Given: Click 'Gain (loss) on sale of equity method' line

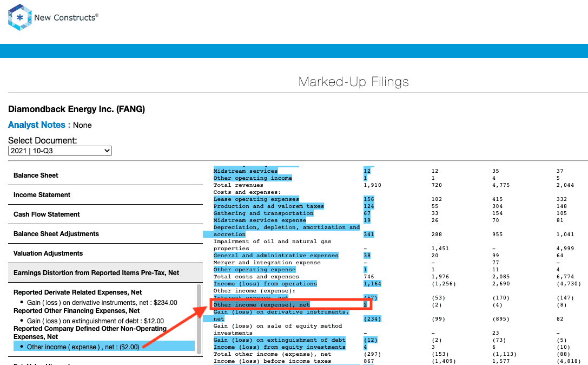Looking at the screenshot, I should click(x=278, y=326).
